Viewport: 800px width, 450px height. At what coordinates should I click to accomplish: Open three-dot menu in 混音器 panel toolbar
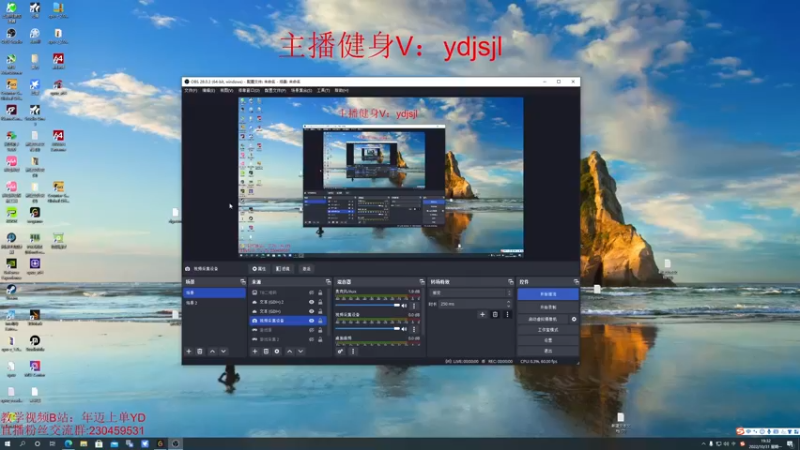(x=353, y=352)
